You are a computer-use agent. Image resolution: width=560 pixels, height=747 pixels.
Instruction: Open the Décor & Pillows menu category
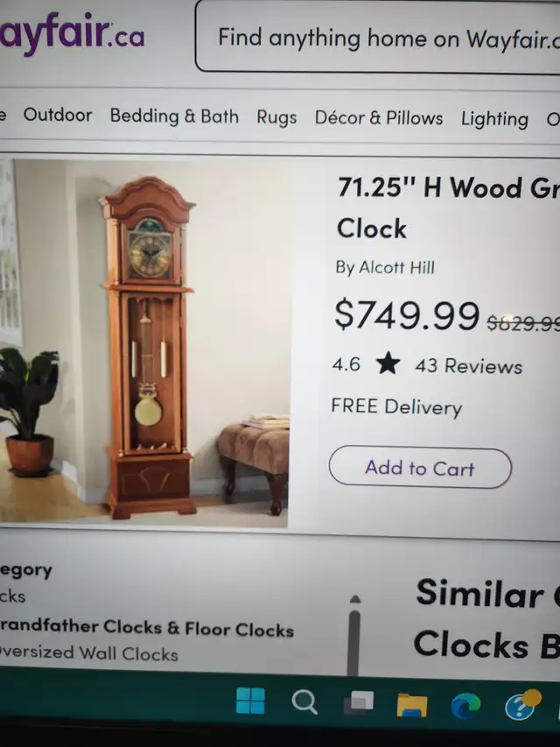pyautogui.click(x=379, y=117)
